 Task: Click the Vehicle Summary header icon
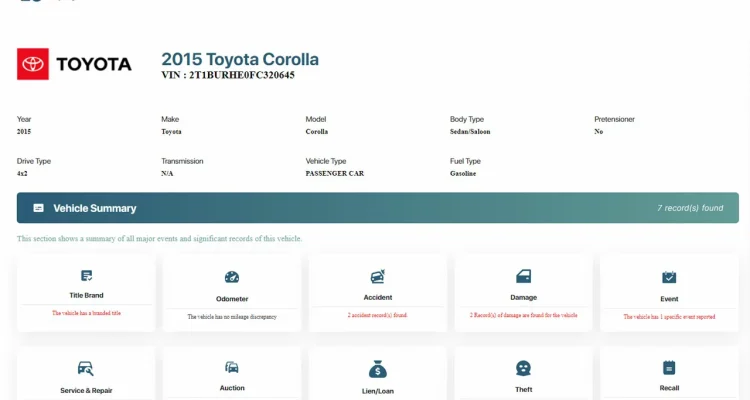click(x=38, y=208)
